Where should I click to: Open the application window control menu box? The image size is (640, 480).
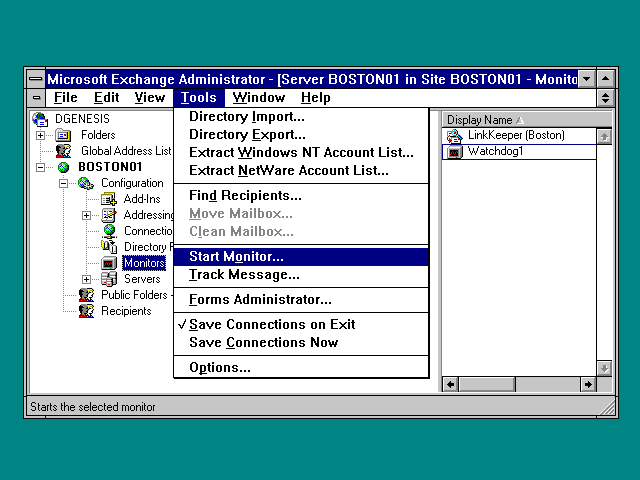[x=36, y=79]
